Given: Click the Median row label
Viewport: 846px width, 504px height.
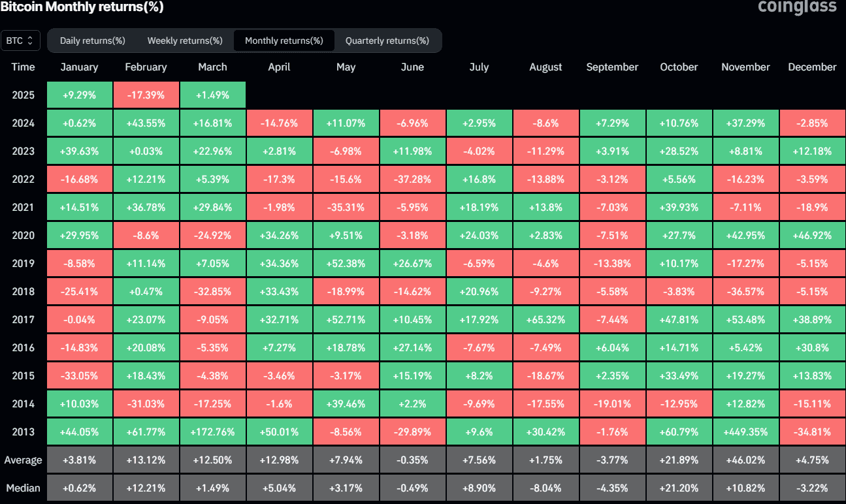Looking at the screenshot, I should 23,488.
